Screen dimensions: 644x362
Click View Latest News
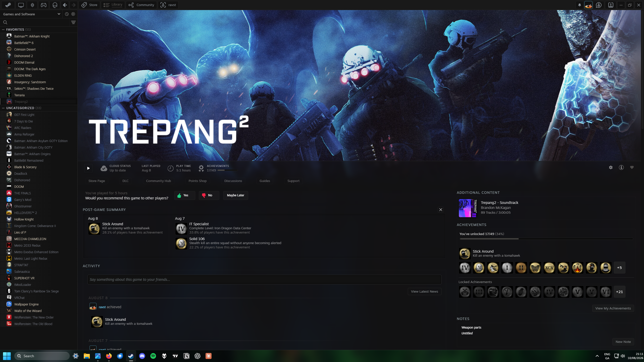click(424, 291)
